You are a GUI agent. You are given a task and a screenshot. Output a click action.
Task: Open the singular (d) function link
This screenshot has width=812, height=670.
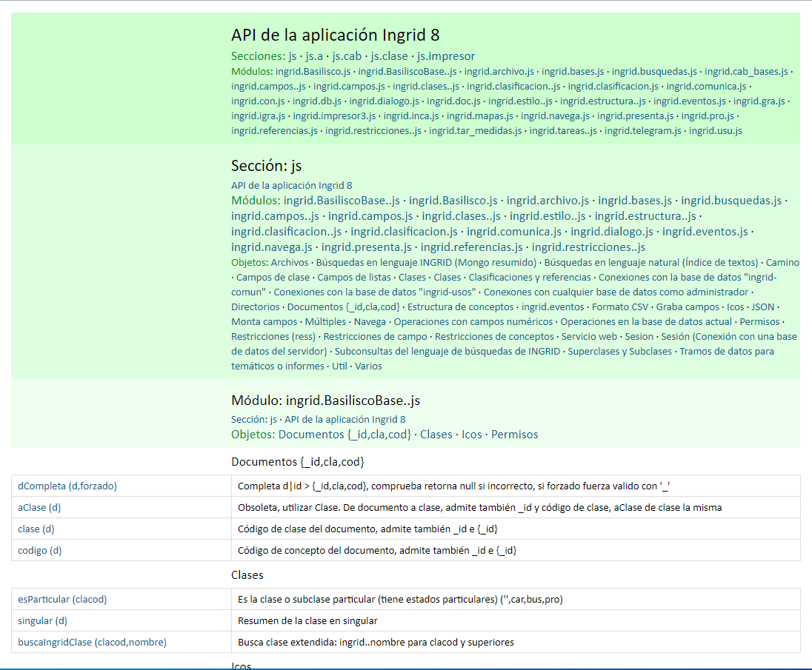click(42, 621)
